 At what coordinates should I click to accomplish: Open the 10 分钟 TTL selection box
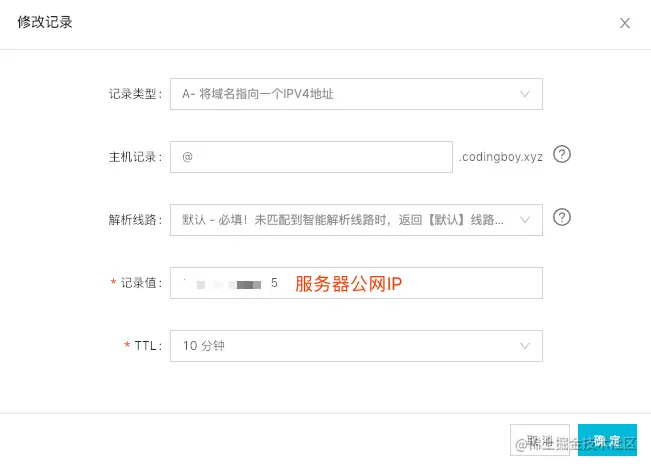(356, 346)
